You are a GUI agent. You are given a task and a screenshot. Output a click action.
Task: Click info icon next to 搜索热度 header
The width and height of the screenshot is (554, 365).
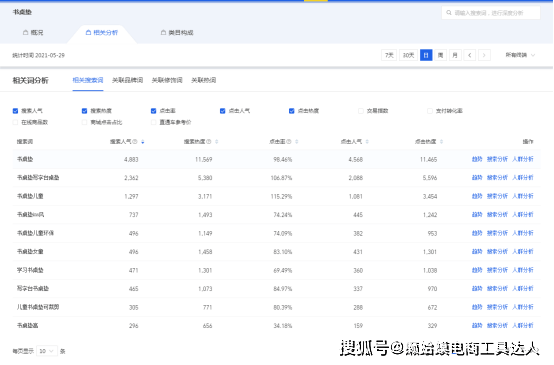pyautogui.click(x=209, y=142)
